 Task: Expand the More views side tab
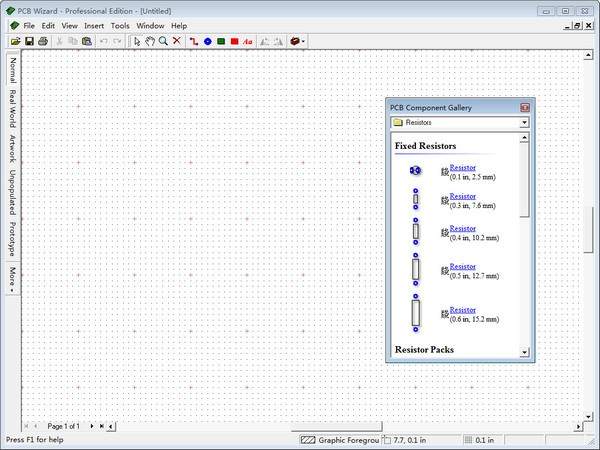click(12, 276)
